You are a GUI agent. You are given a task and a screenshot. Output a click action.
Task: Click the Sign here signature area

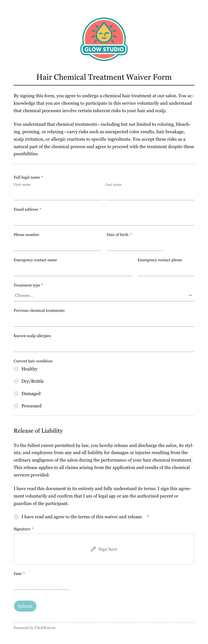[104, 549]
